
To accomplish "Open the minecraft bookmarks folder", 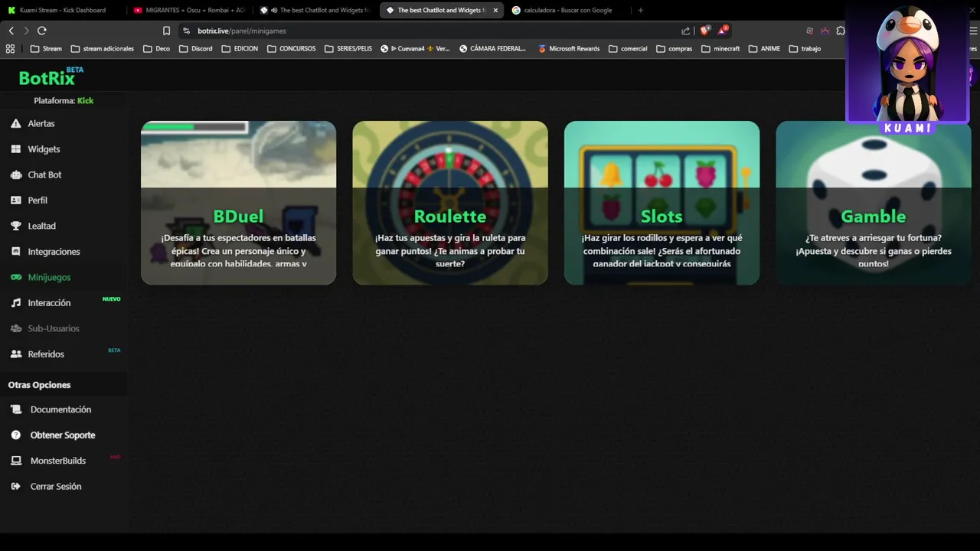I will (720, 48).
